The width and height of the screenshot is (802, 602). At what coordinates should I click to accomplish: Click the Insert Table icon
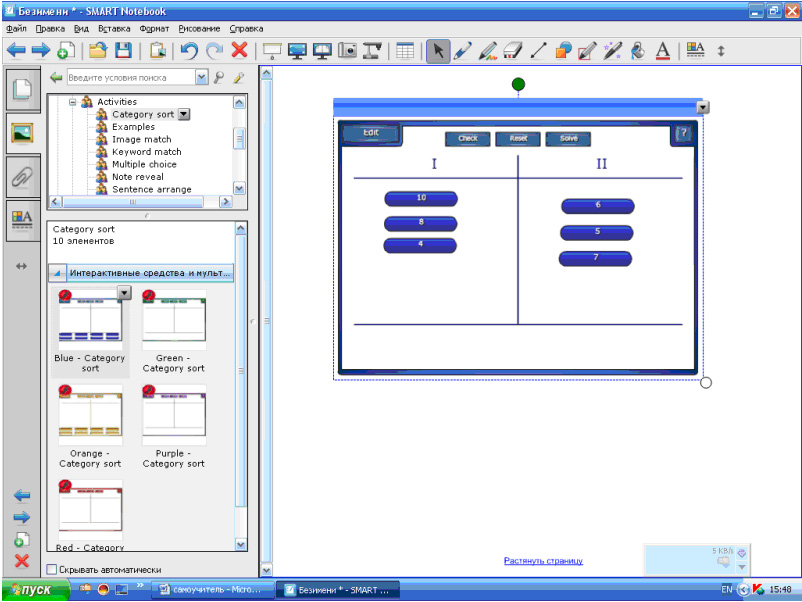pyautogui.click(x=405, y=50)
